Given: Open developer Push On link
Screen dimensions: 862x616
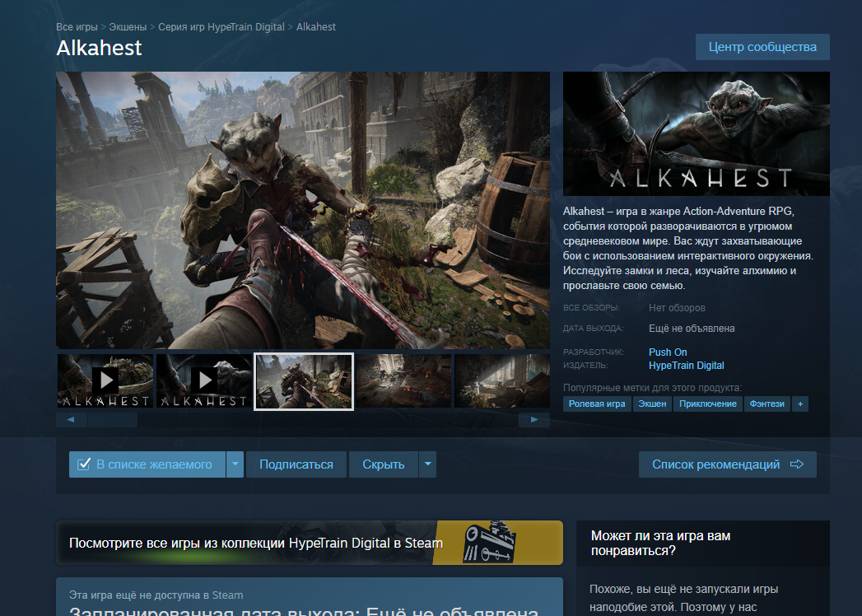Looking at the screenshot, I should [x=668, y=352].
